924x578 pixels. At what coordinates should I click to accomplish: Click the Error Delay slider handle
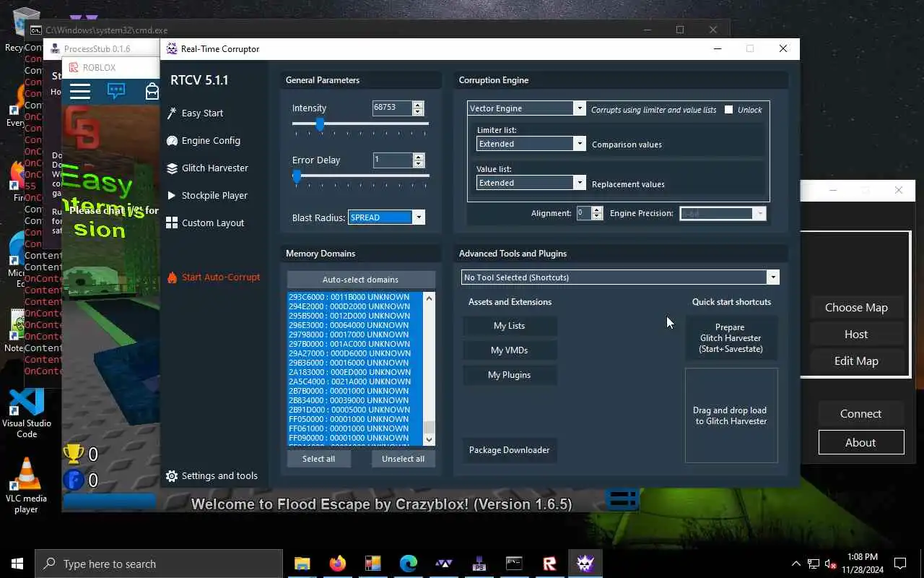pos(297,176)
